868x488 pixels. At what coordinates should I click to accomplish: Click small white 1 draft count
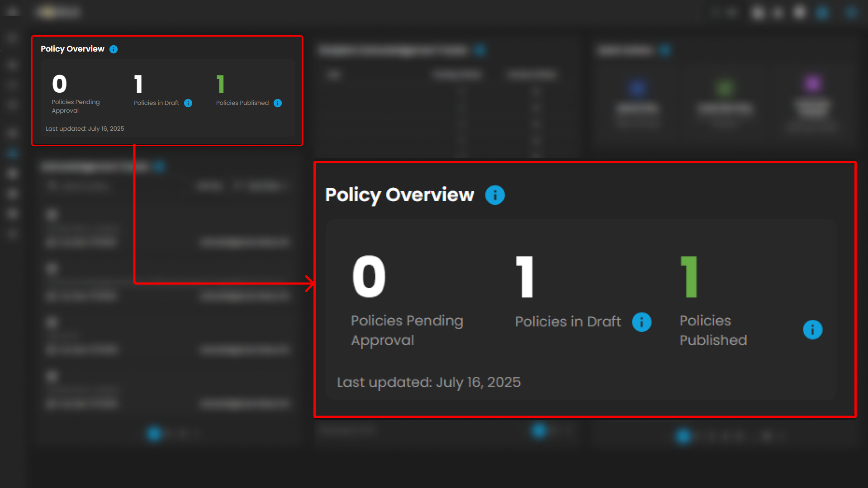[x=138, y=84]
